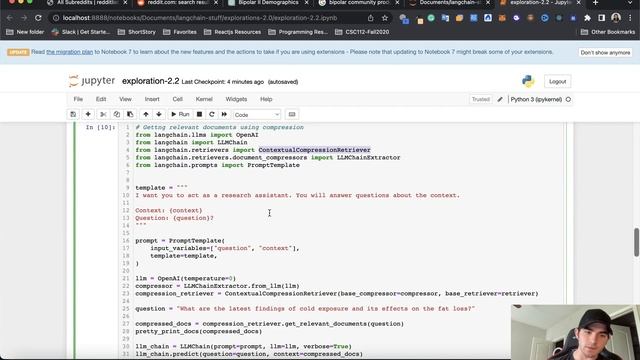Switch to Bipolar II Demographics tab
This screenshot has height=360, width=640.
268,3
